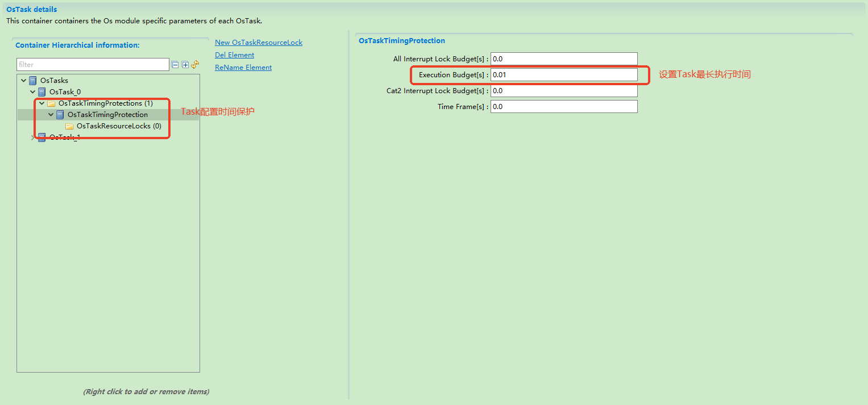The image size is (868, 405).
Task: Click the expand all tree icon
Action: (185, 65)
